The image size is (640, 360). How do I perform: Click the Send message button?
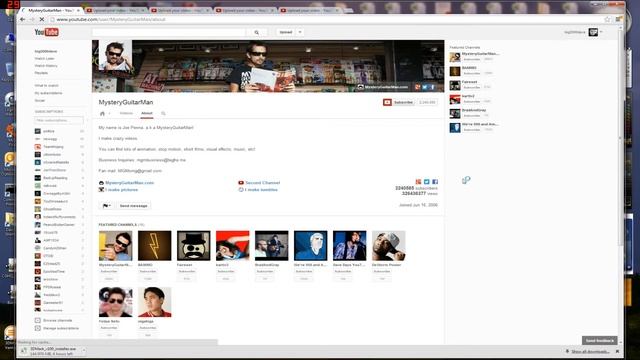tap(133, 206)
